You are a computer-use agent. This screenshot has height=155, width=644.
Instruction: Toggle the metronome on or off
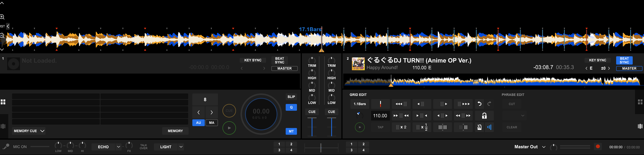tap(479, 127)
